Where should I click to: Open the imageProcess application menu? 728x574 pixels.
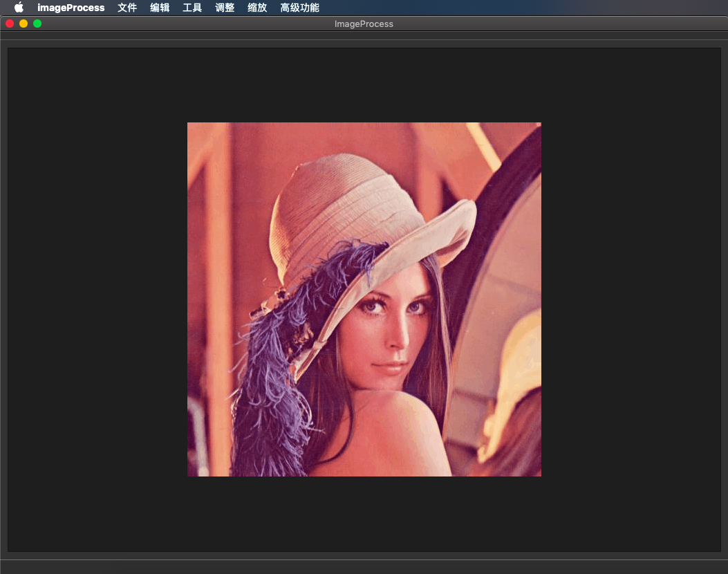pyautogui.click(x=71, y=8)
